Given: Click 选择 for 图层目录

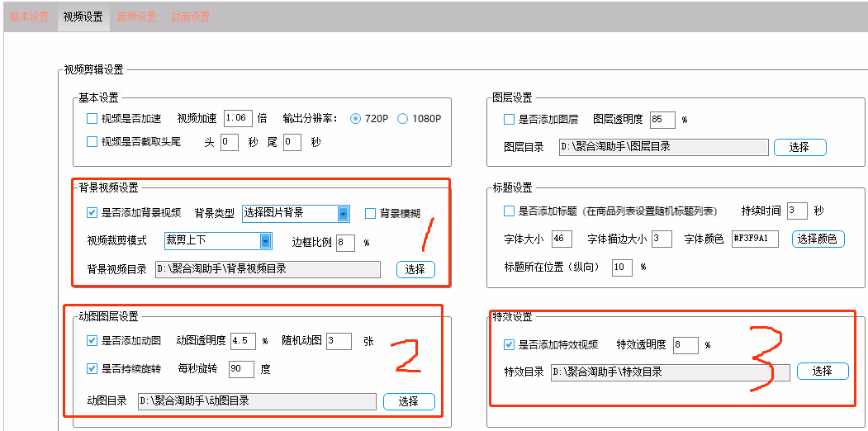Looking at the screenshot, I should [x=800, y=147].
